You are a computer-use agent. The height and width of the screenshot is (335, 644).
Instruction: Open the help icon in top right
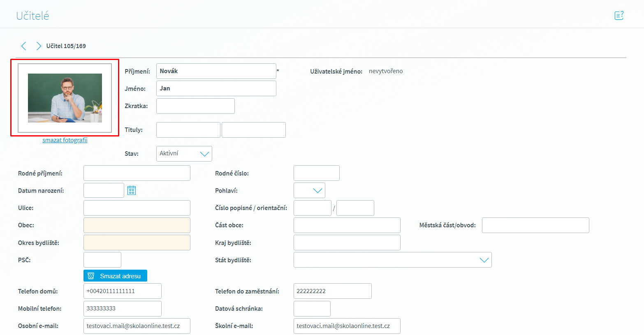[619, 16]
